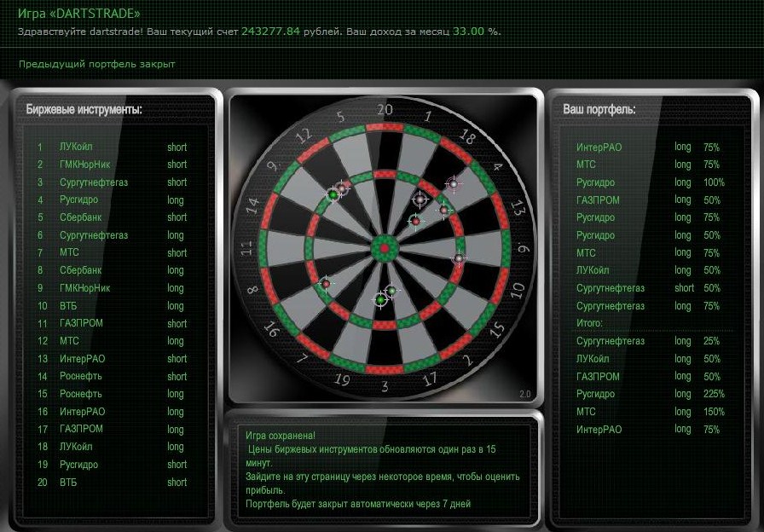Select instrument 4 Русгидро long

(112, 199)
